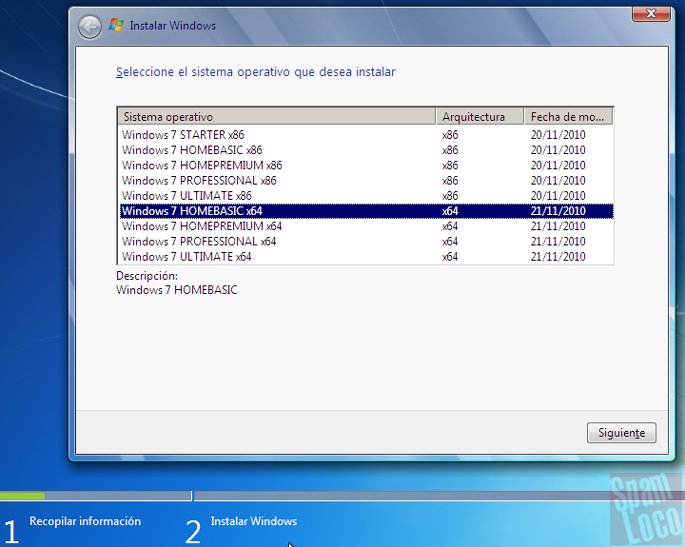
Task: Click the Recopilar información step label
Action: (85, 521)
